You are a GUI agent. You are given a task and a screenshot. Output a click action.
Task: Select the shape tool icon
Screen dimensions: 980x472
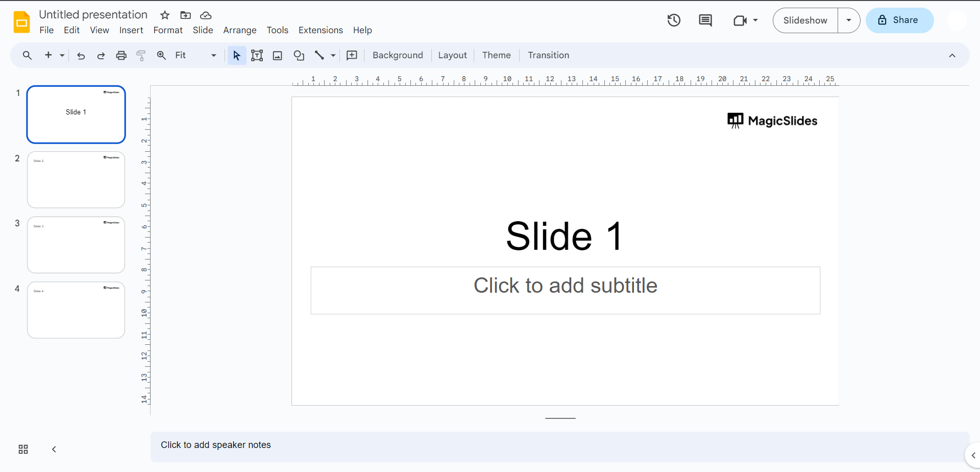coord(299,56)
